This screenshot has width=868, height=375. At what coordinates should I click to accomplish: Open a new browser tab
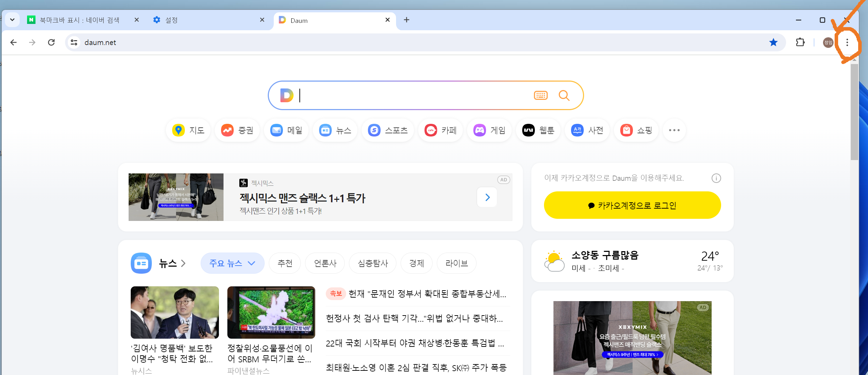point(407,20)
